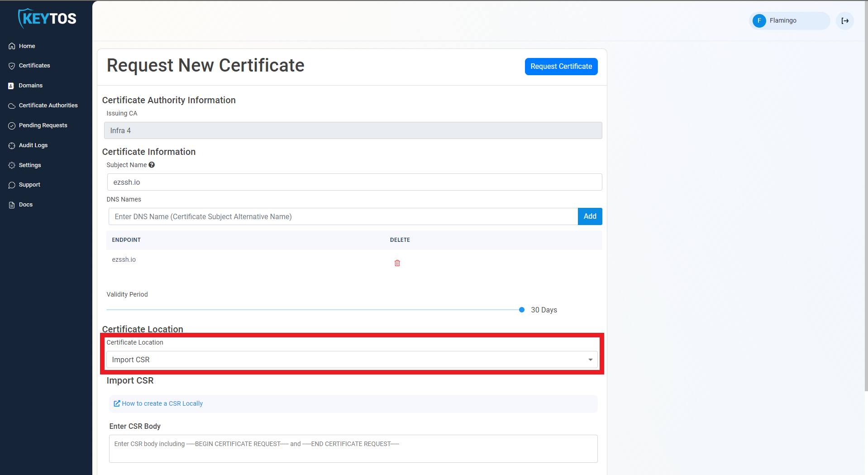Screen dimensions: 868x475
Task: Click the ENDPOINT column header
Action: [126, 240]
